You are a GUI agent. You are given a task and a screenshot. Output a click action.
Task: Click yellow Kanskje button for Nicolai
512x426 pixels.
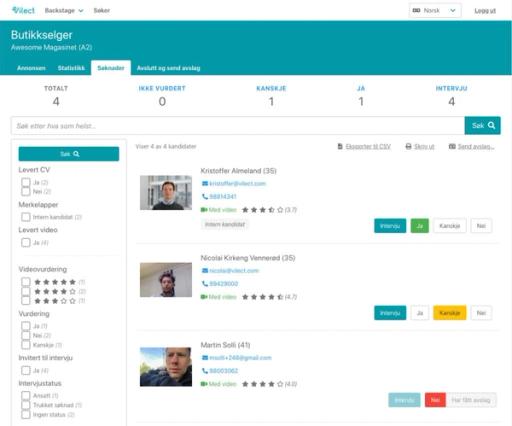point(450,313)
